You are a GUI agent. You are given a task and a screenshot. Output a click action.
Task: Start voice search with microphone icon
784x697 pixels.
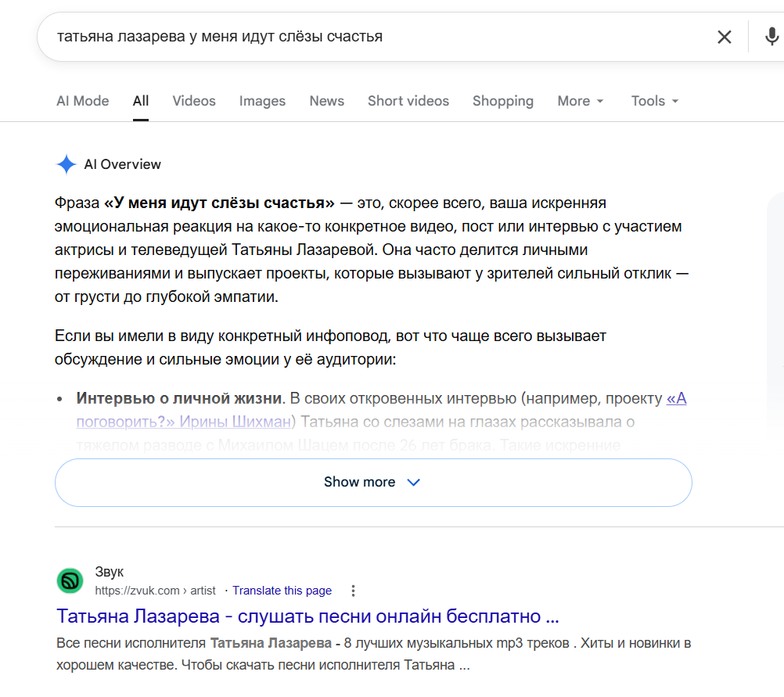pyautogui.click(x=771, y=37)
